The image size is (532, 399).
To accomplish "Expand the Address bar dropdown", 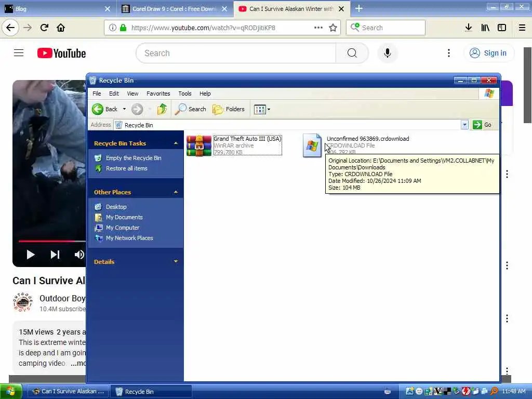I will coord(464,125).
